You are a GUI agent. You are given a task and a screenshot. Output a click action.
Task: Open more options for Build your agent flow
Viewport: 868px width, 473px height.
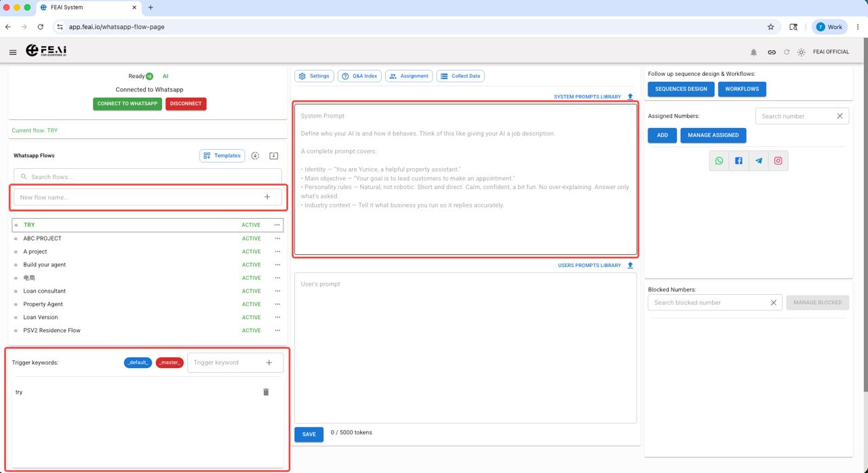point(277,265)
